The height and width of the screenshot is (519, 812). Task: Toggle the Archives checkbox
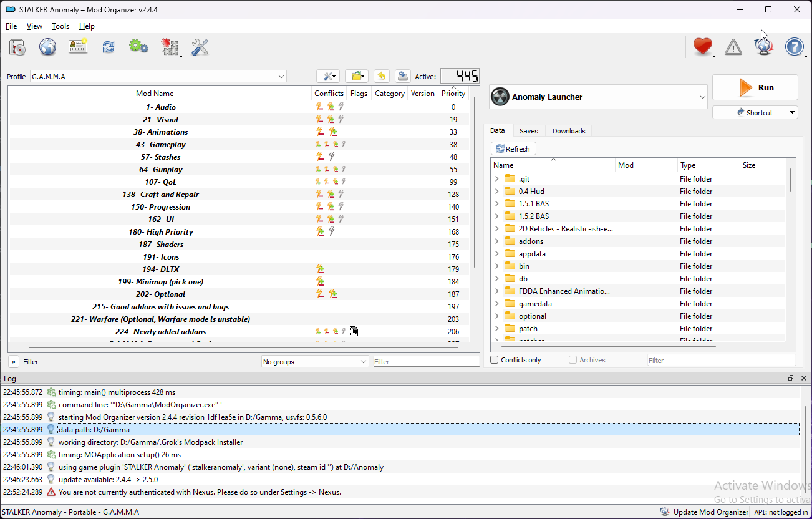(x=573, y=360)
